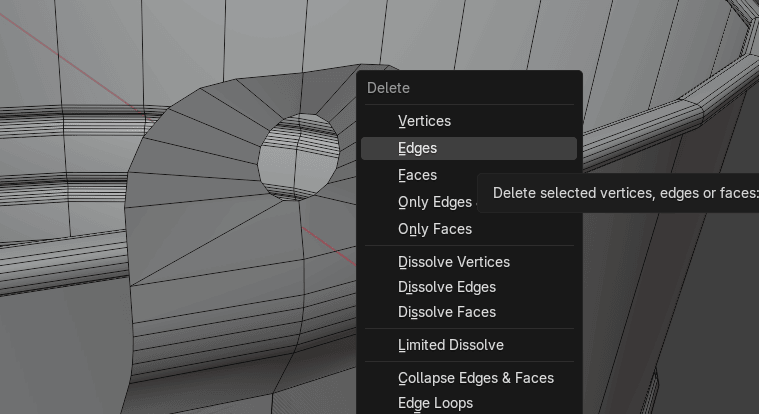759x414 pixels.
Task: Click the delete tooltip text box
Action: coord(620,193)
